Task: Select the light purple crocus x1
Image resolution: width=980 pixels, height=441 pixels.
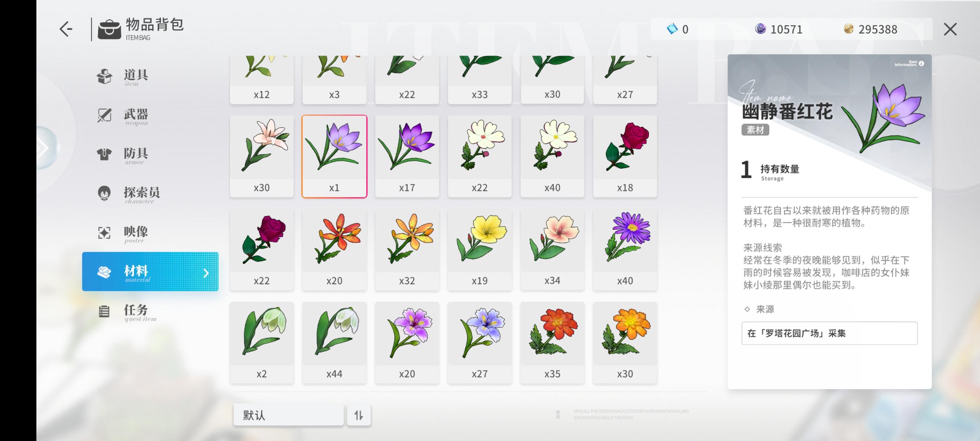Action: click(x=334, y=156)
